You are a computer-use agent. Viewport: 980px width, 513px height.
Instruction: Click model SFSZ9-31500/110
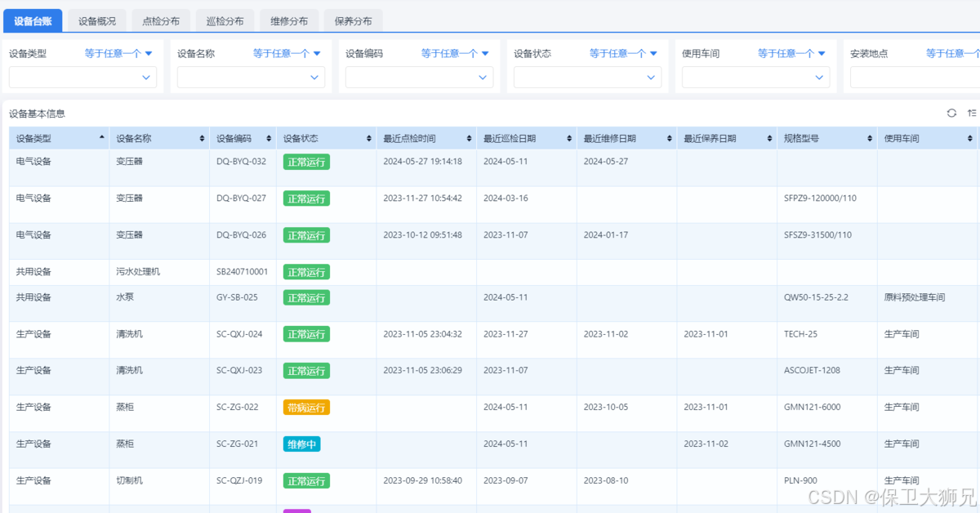tap(817, 235)
